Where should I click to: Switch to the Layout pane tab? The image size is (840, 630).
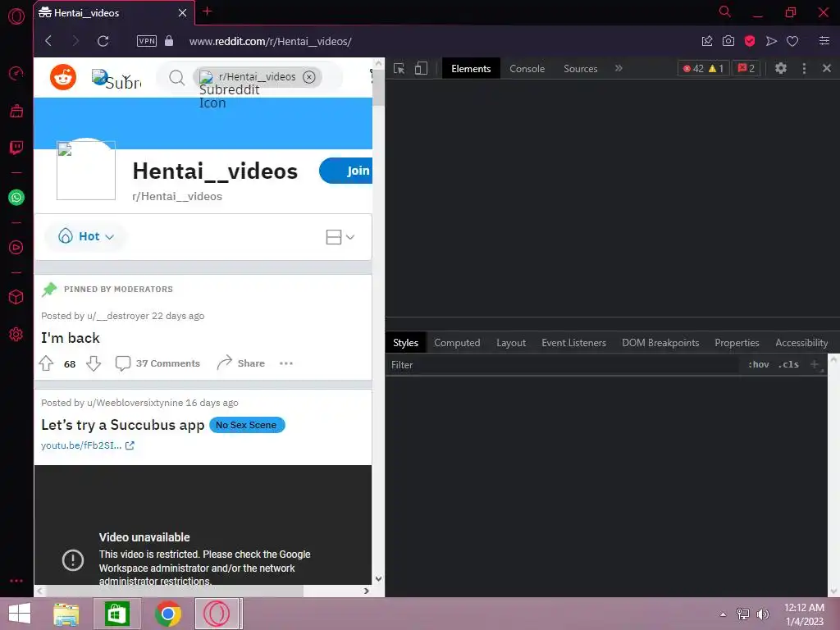coord(511,343)
